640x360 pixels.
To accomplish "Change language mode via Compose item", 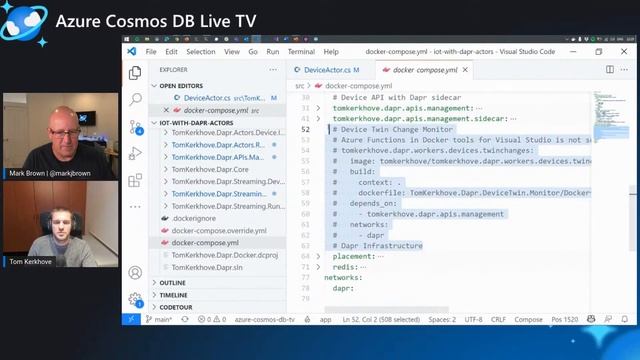I will point(528,319).
